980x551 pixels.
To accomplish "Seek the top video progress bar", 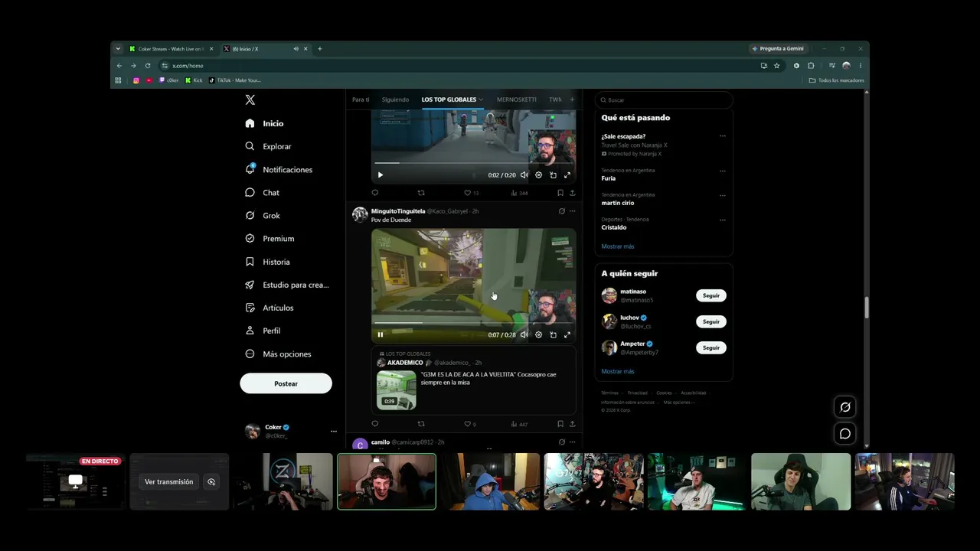I will tap(473, 163).
